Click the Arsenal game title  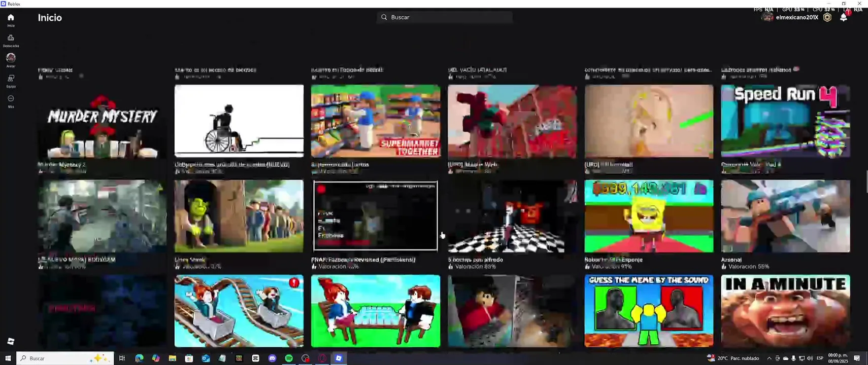pyautogui.click(x=731, y=260)
